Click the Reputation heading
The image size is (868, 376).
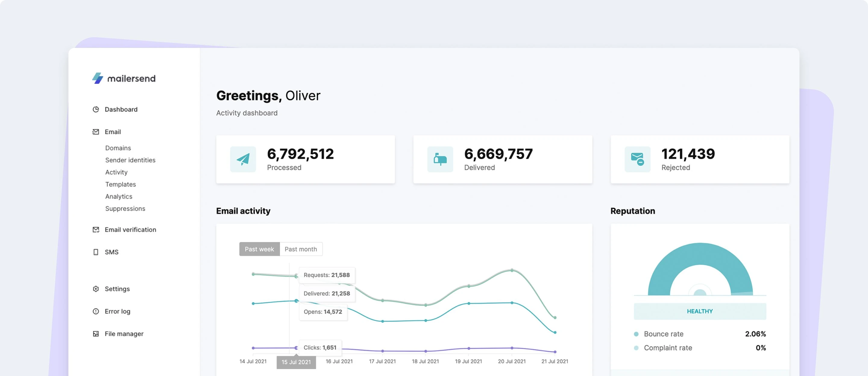point(633,211)
